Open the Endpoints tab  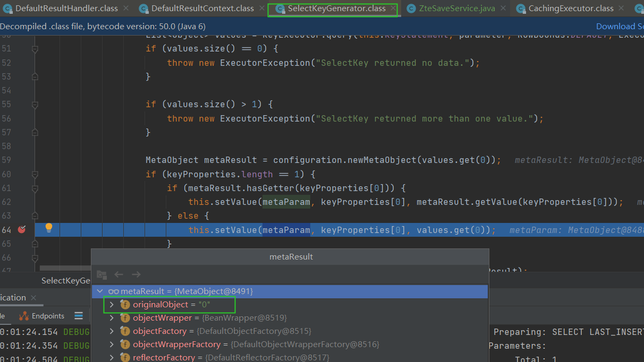41,316
